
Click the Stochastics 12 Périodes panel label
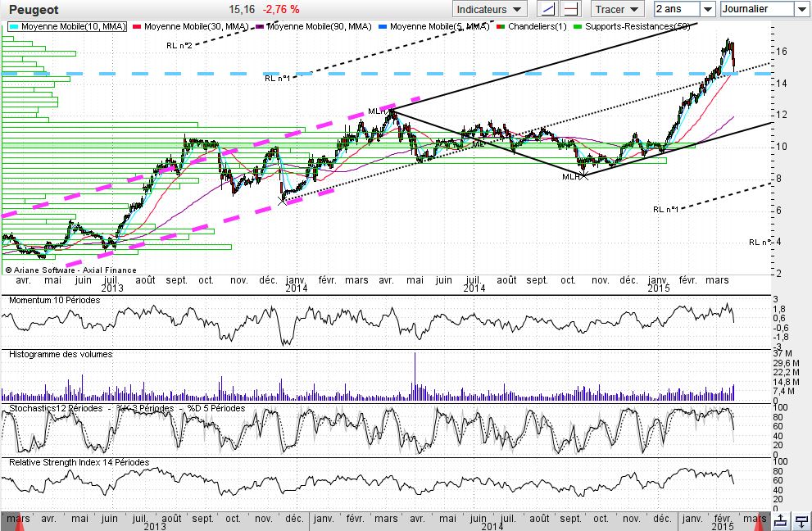click(x=56, y=408)
